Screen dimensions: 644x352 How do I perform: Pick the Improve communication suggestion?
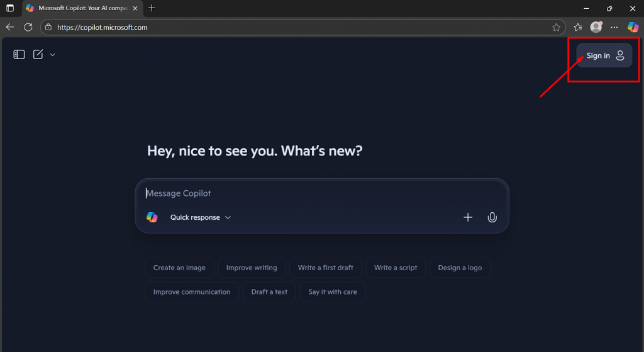pos(192,292)
